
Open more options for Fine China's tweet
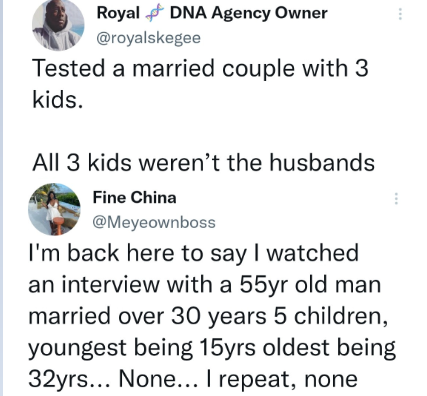pyautogui.click(x=396, y=198)
